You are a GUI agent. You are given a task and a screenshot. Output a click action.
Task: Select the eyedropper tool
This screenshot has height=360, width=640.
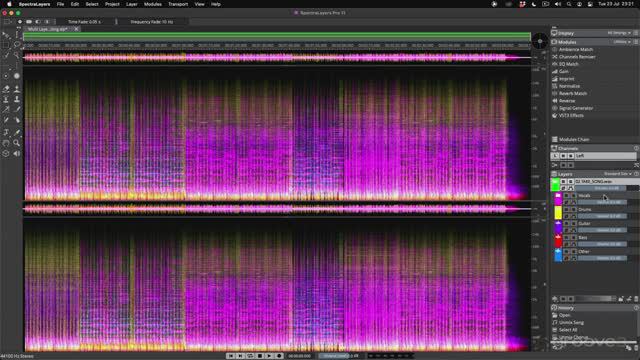pos(17,132)
